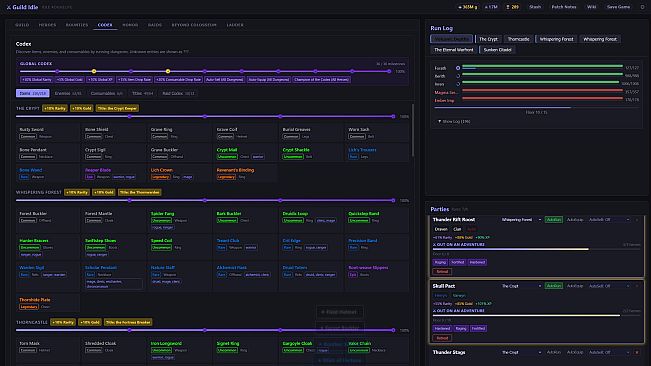Image resolution: width=651 pixels, height=366 pixels.
Task: Retreat the Skull Pact party
Action: coord(442,338)
